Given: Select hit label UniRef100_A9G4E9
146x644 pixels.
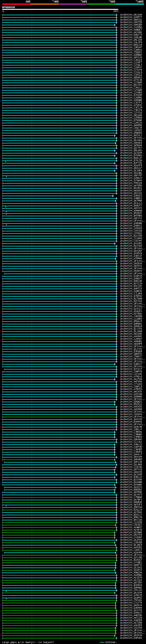Looking at the screenshot, I should click(131, 143).
